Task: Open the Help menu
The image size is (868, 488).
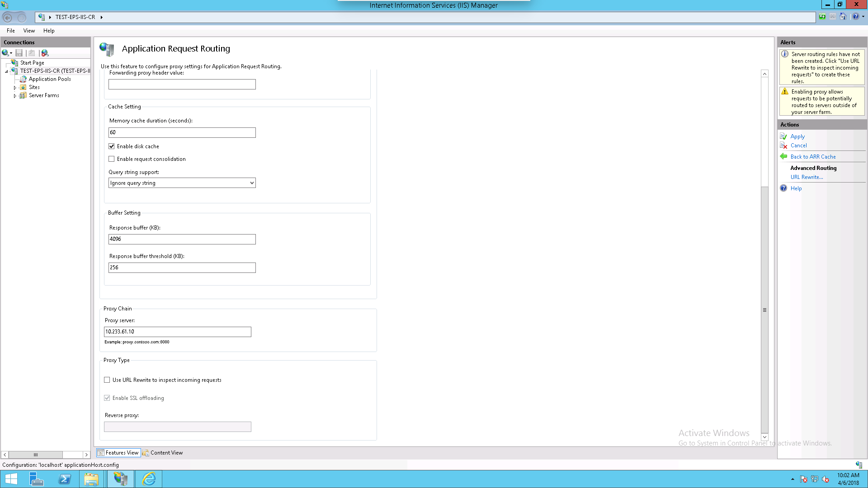Action: coord(49,31)
